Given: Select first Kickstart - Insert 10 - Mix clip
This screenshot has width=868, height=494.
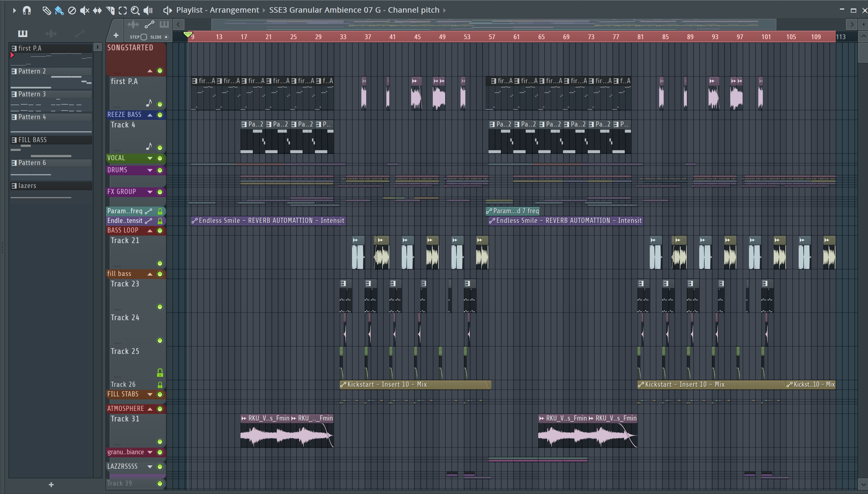Looking at the screenshot, I should (x=415, y=384).
